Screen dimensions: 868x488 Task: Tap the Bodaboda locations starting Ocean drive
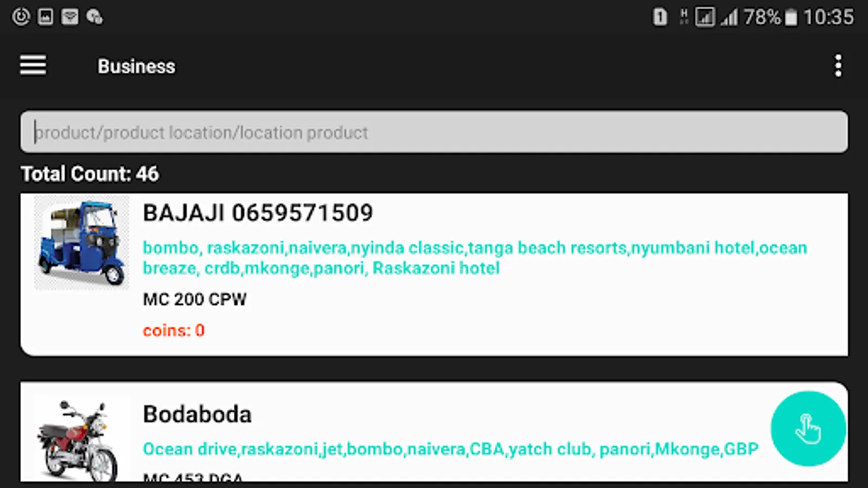point(450,449)
